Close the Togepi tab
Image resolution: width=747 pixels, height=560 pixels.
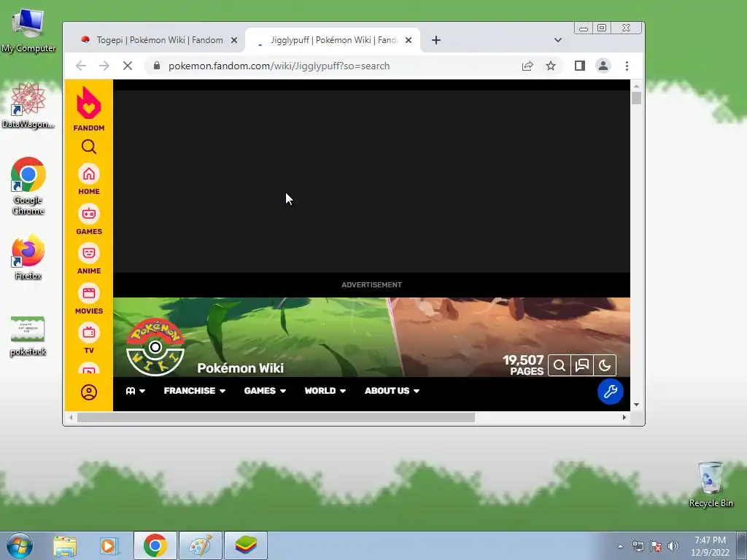click(x=234, y=40)
